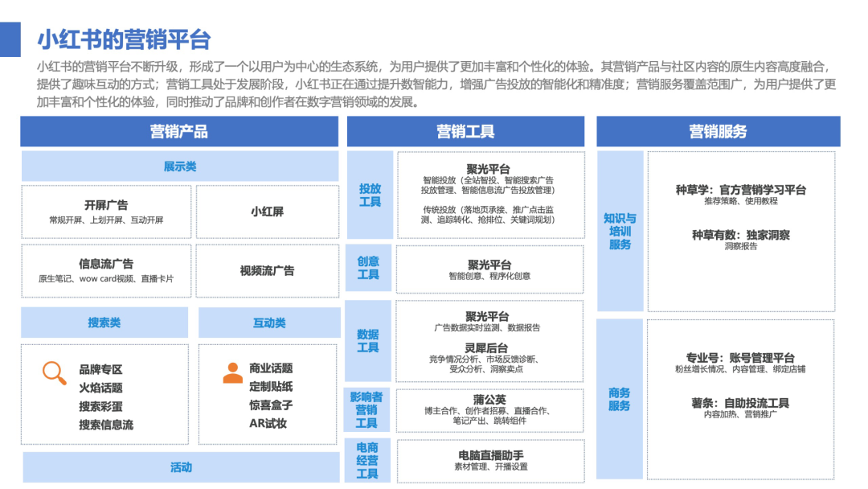868x489 pixels.
Task: Click the AR试妆 list entry
Action: click(268, 424)
